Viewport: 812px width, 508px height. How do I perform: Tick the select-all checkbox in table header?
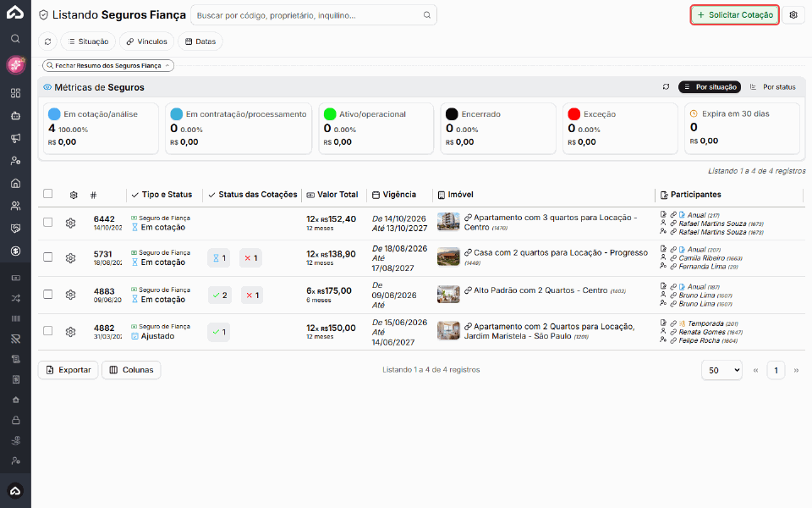tap(48, 194)
